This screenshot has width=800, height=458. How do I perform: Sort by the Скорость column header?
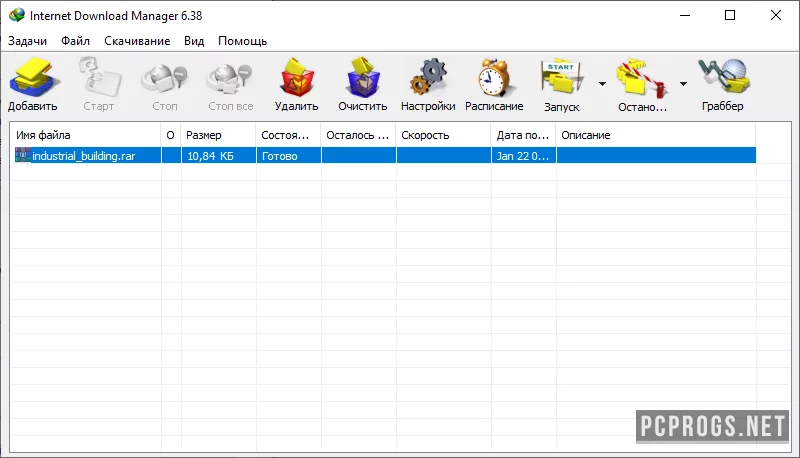(443, 135)
